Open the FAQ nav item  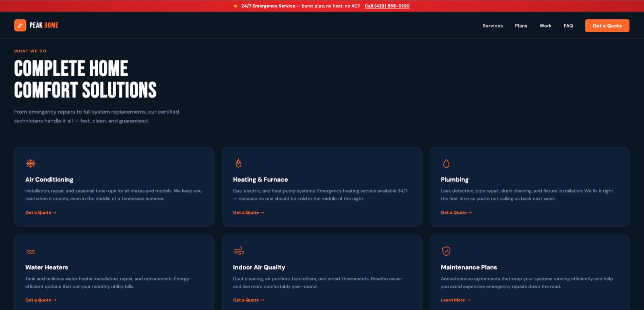568,26
